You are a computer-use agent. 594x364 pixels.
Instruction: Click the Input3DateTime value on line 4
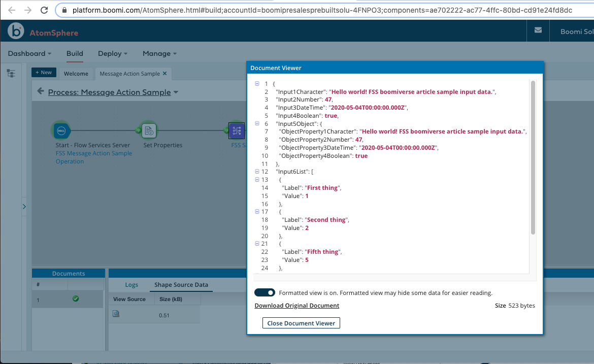(x=368, y=108)
